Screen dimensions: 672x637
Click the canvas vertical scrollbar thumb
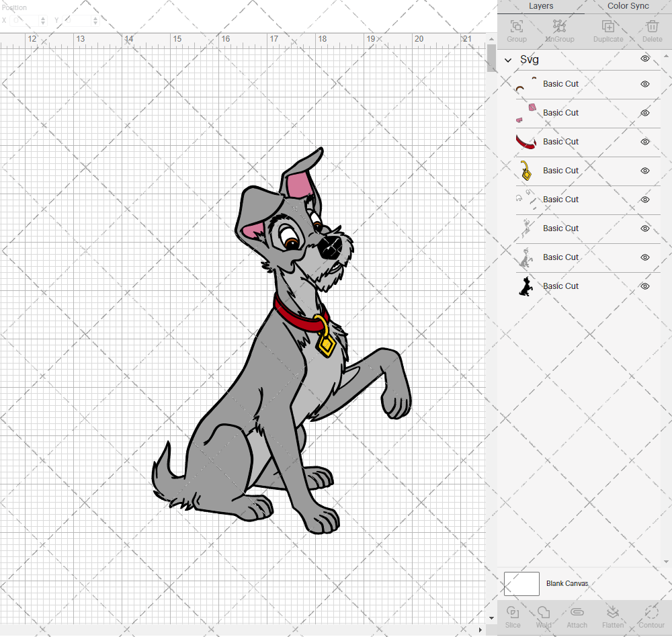point(492,58)
